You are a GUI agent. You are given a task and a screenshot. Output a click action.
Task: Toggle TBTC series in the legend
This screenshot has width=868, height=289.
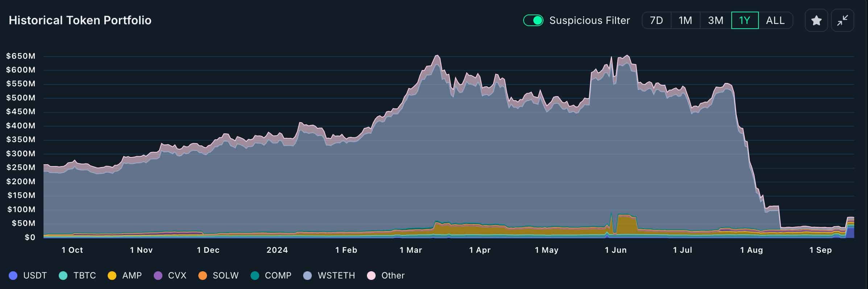pyautogui.click(x=78, y=276)
